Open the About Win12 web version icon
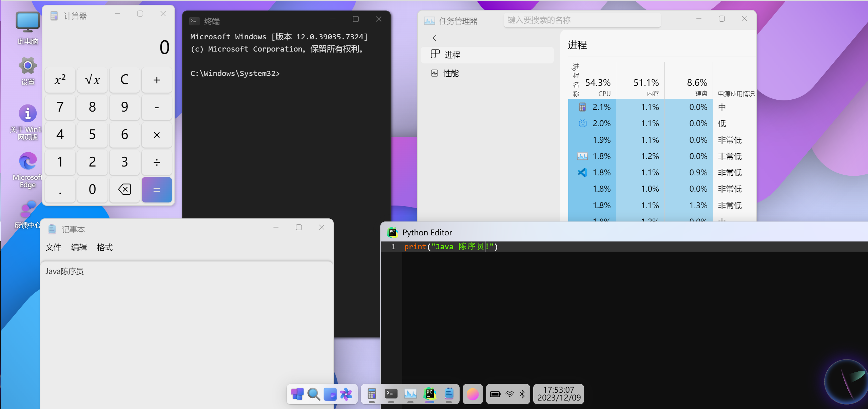The image size is (868, 409). coord(26,122)
